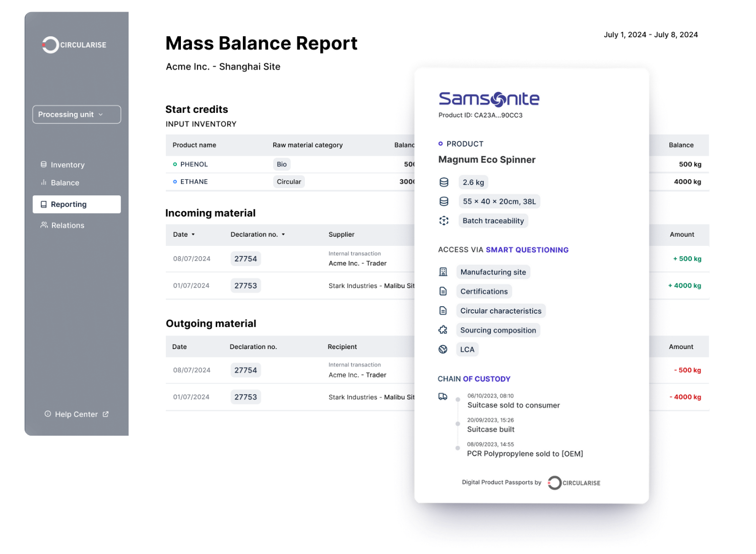Click the July 1, 2024 - July 8, 2024 date range
The height and width of the screenshot is (554, 756).
[651, 35]
